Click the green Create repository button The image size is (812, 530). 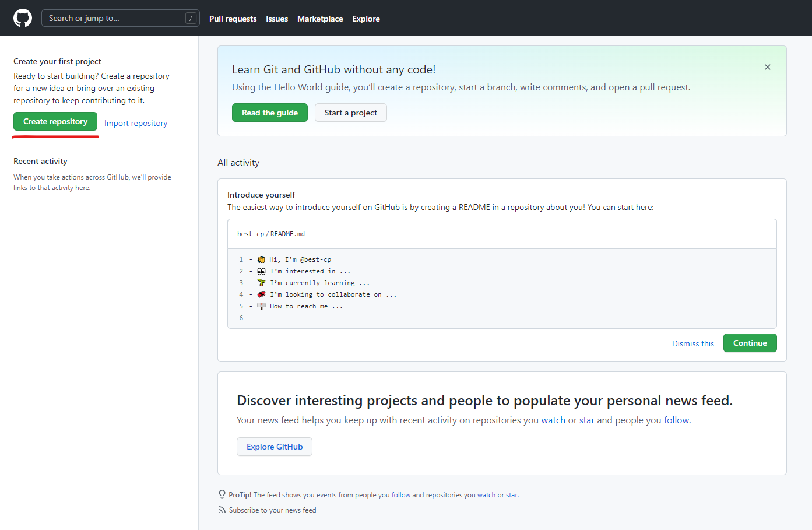coord(55,121)
